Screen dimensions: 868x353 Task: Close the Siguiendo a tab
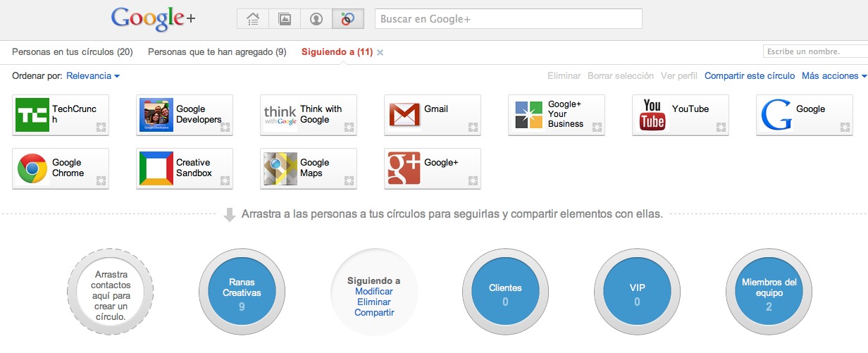click(x=380, y=53)
